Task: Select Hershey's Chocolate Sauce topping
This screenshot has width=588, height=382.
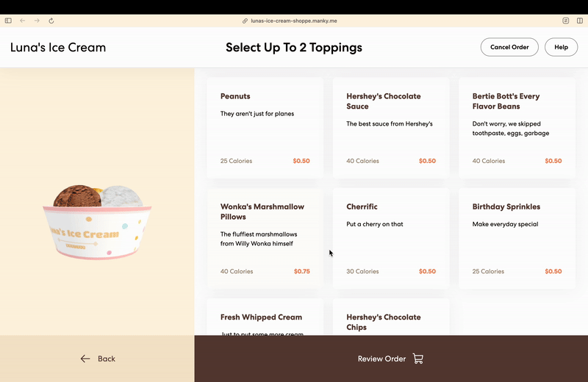Action: pyautogui.click(x=391, y=128)
